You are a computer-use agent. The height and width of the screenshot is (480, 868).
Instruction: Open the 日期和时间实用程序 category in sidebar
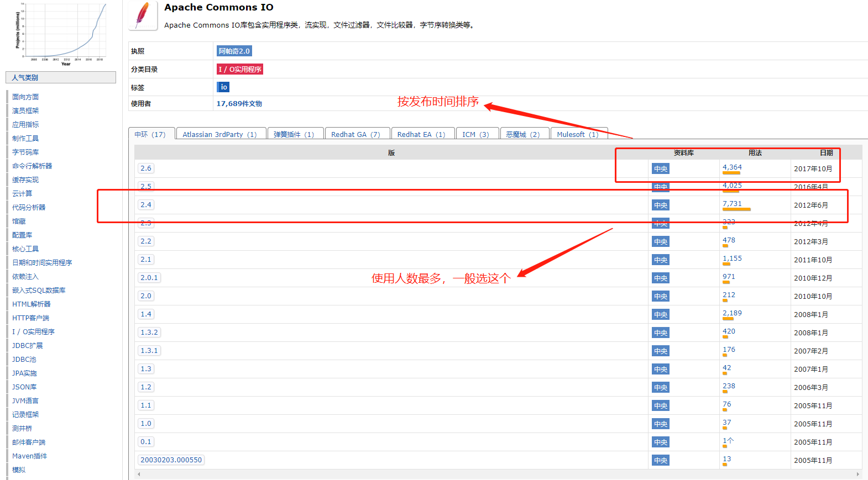pos(42,262)
